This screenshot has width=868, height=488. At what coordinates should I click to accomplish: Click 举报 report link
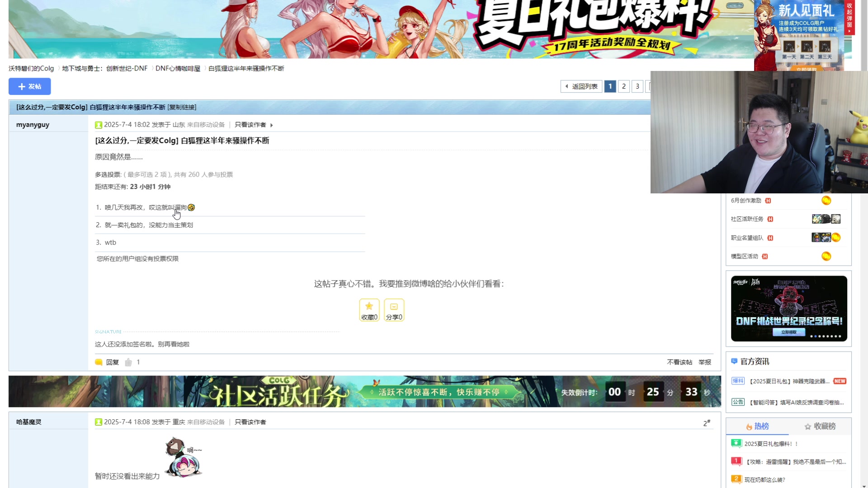[x=705, y=362]
